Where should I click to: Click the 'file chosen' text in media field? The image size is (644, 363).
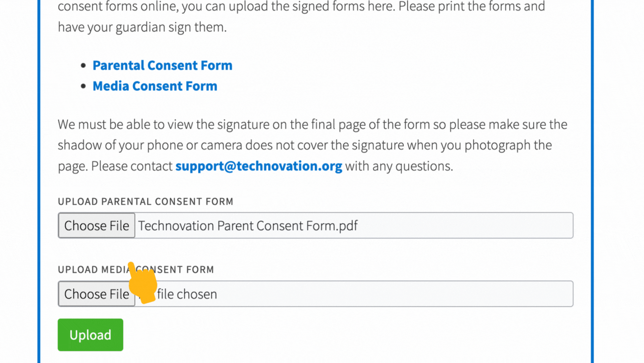(187, 294)
